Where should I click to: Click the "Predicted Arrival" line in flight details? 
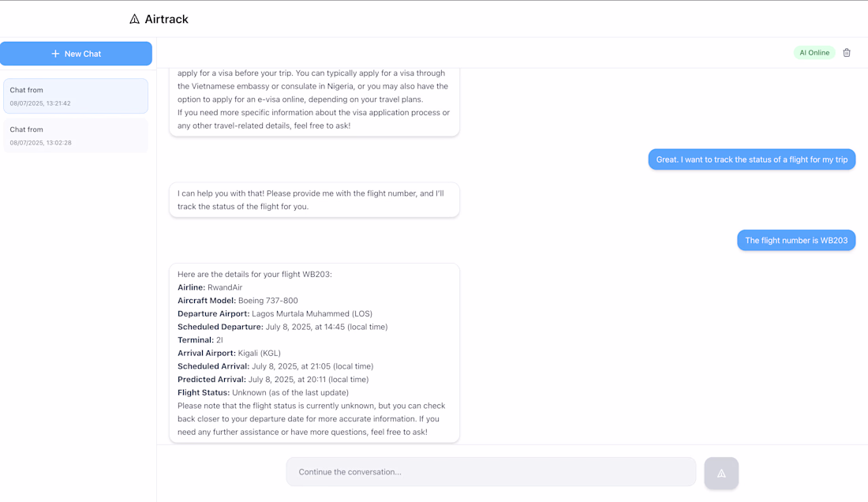272,380
